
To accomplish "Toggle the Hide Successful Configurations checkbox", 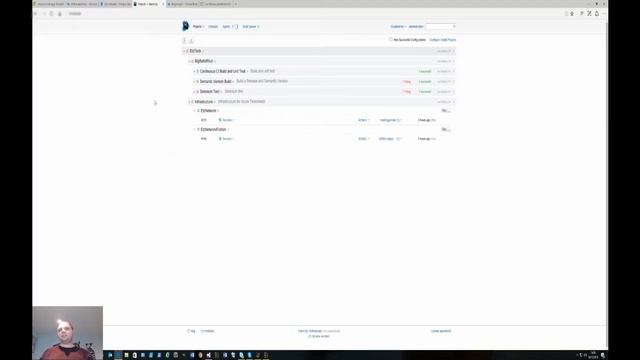I will pos(391,40).
